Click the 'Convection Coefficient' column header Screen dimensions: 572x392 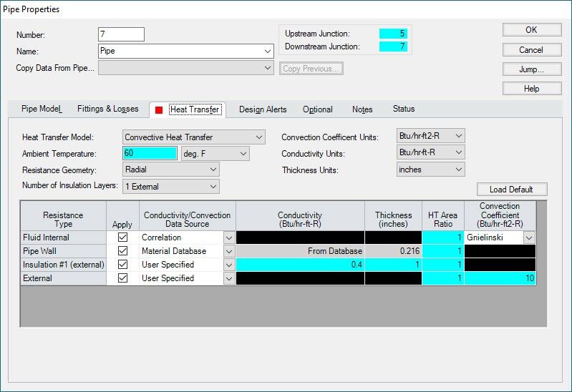500,216
